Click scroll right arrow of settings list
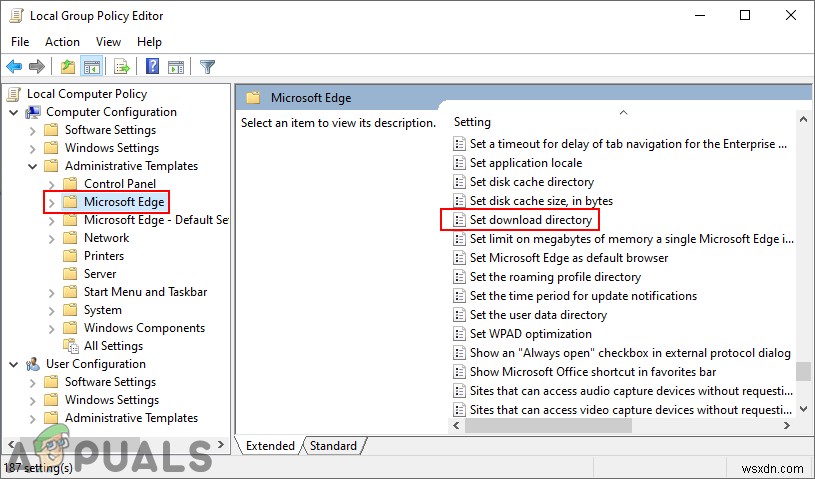Screen dimensions: 815x479 pos(786,425)
